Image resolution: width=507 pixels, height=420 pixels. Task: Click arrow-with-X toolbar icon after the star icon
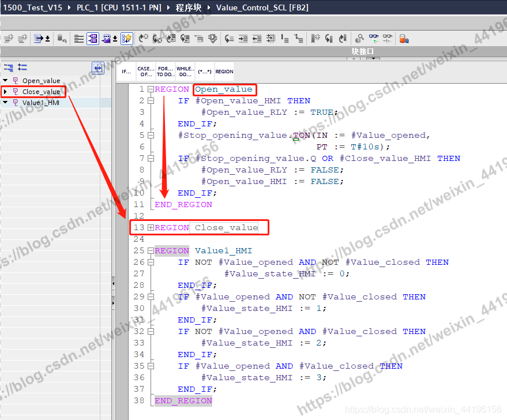coord(143,39)
